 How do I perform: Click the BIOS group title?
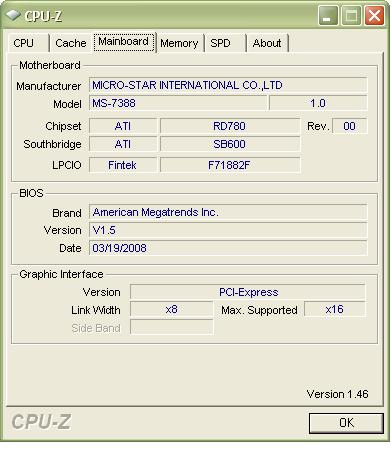point(31,193)
